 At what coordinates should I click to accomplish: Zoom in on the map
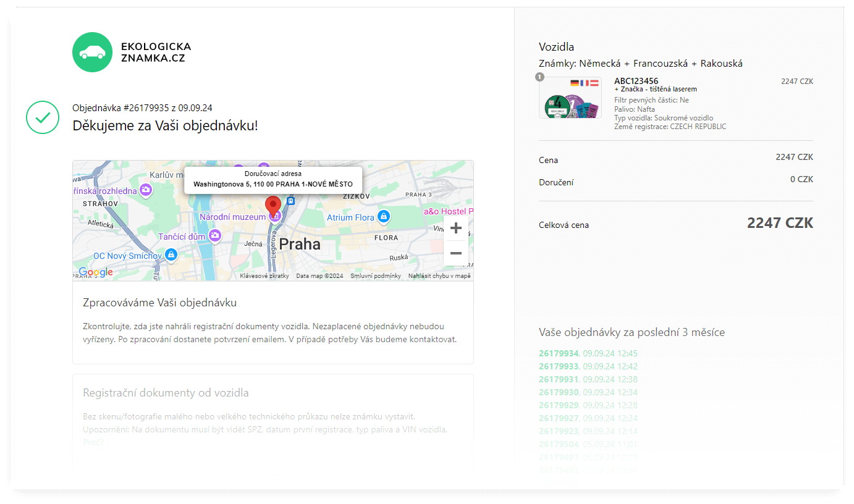click(455, 228)
